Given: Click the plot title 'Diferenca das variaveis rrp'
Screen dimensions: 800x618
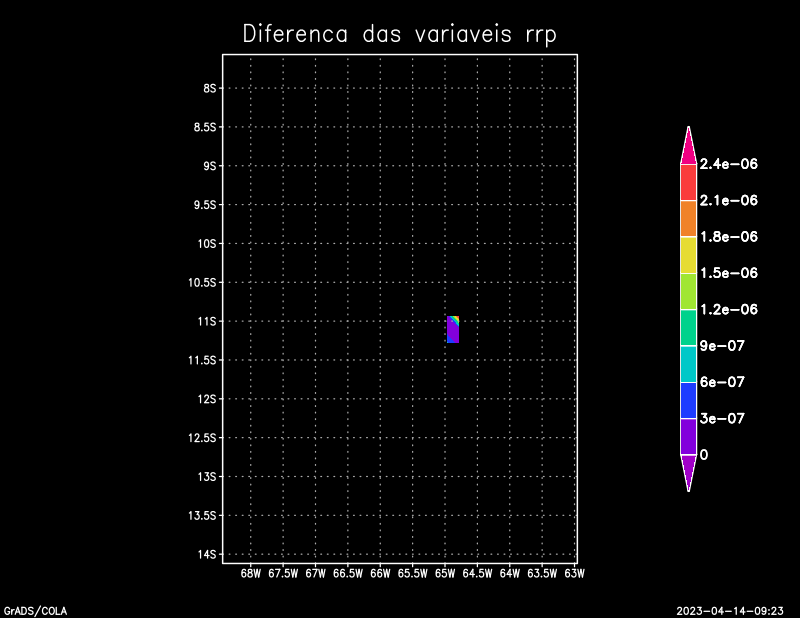Looking at the screenshot, I should click(399, 34).
